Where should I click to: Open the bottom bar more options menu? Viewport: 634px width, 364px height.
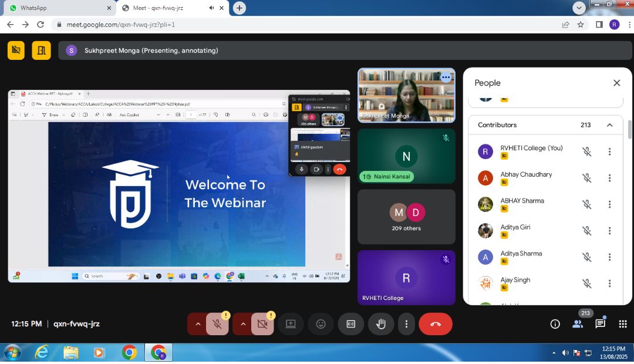pos(406,324)
